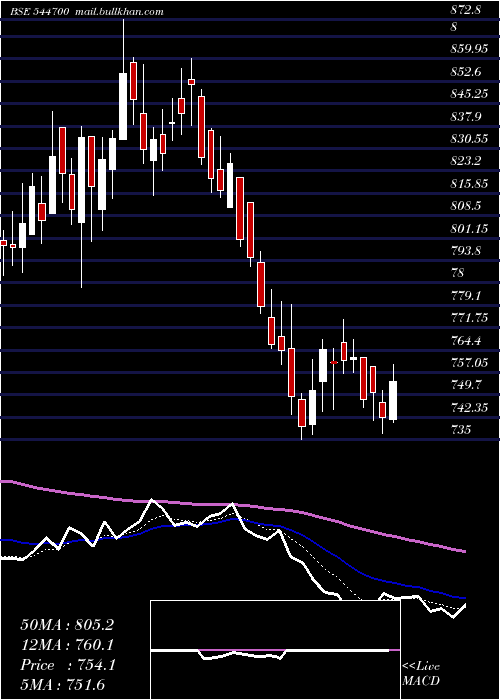This screenshot has height=700, width=500.
Task: Click the 815.85 price axis label
Action: (469, 183)
